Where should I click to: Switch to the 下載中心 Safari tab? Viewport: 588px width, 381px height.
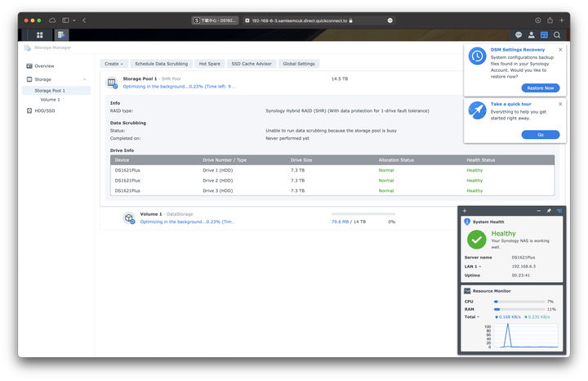coord(215,20)
